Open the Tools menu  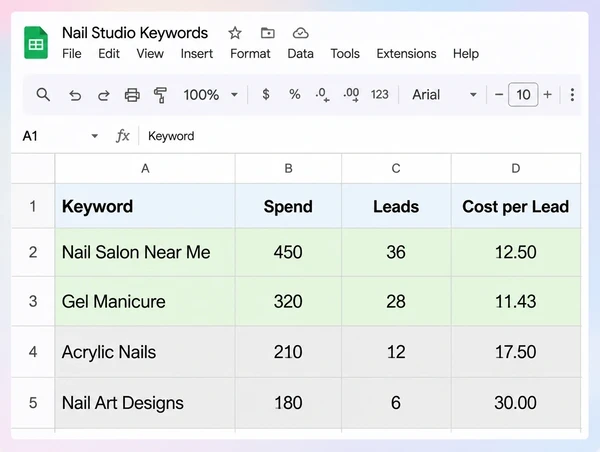pyautogui.click(x=345, y=54)
